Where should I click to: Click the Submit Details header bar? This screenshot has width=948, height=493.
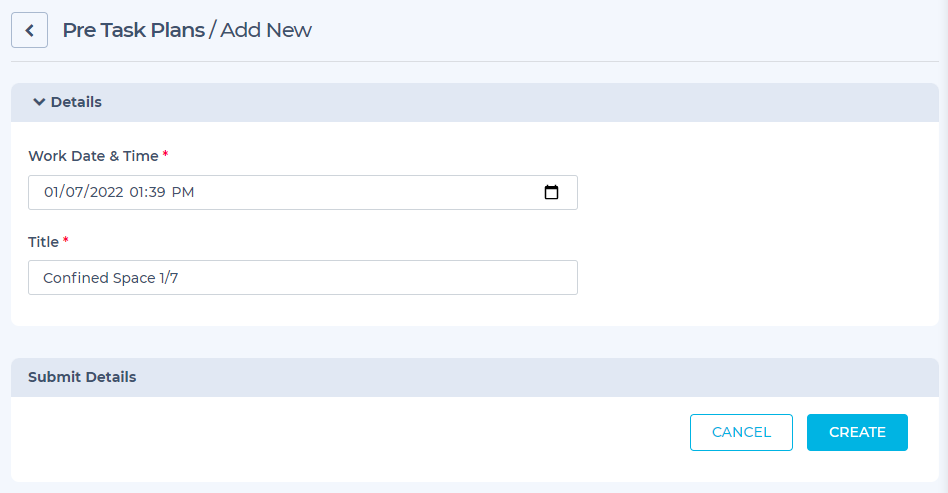pyautogui.click(x=475, y=377)
